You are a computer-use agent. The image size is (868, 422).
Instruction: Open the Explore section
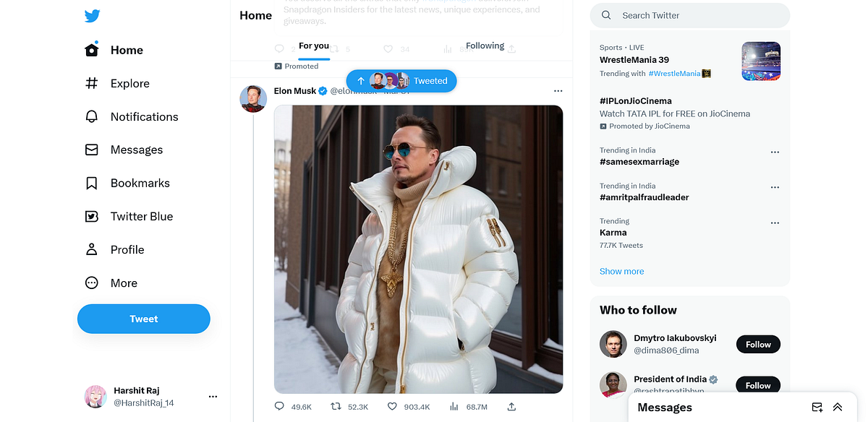pos(129,83)
